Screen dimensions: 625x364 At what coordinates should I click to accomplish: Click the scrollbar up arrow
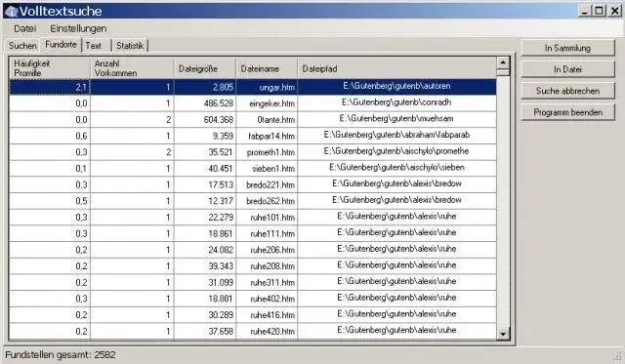coord(503,62)
